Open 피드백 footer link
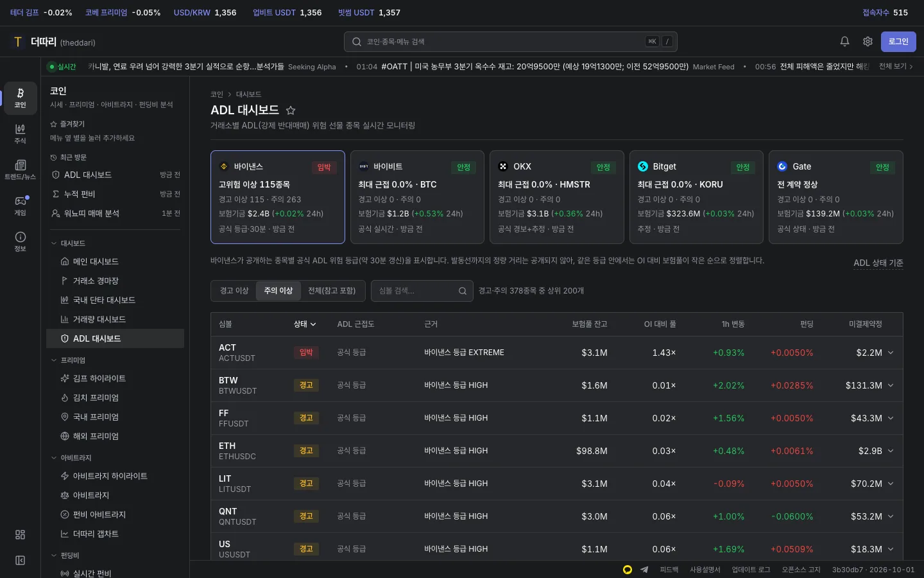This screenshot has height=578, width=924. click(669, 570)
